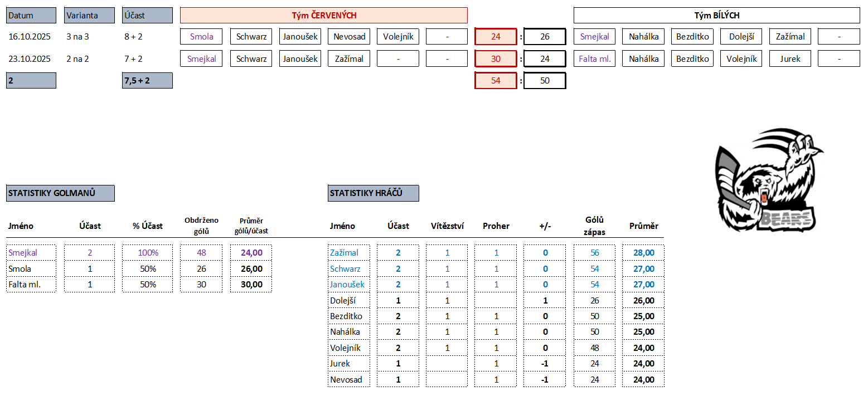Click the black-bordered total score 50 cell
Screen dimensions: 868x396
pyautogui.click(x=545, y=81)
